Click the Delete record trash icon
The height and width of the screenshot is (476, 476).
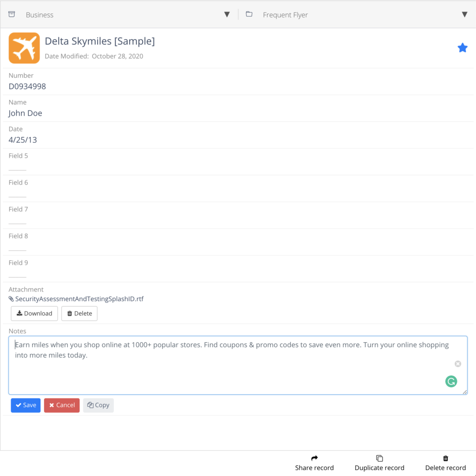pyautogui.click(x=445, y=458)
